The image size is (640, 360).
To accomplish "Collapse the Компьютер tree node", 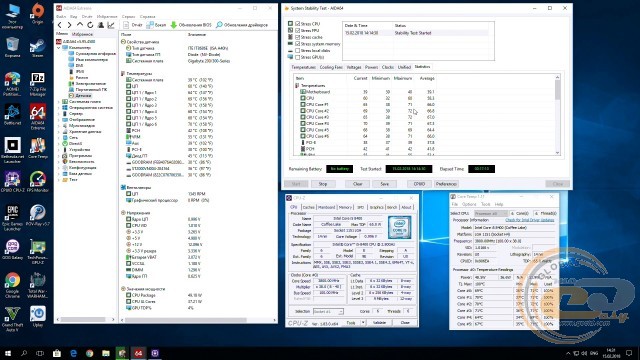I will (x=59, y=48).
